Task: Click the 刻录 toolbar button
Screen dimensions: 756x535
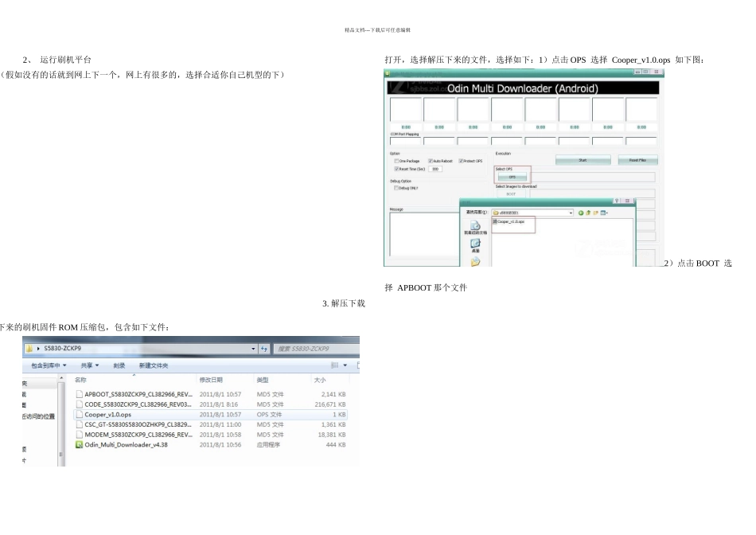Action: [x=119, y=365]
